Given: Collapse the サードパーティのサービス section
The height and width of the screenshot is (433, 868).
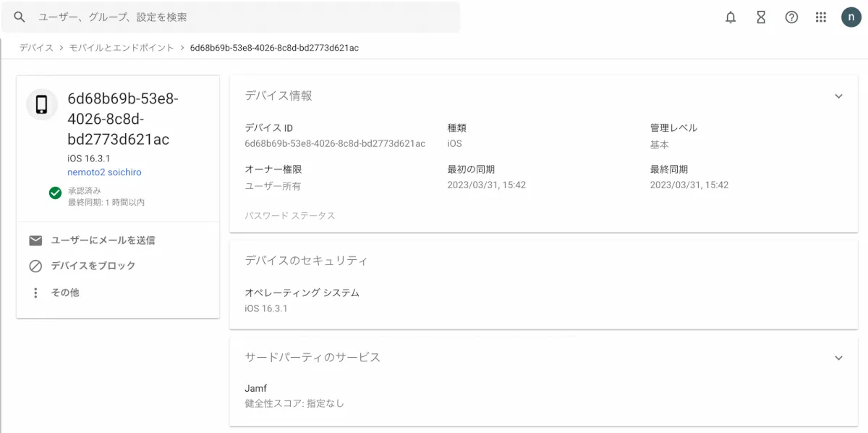Looking at the screenshot, I should pos(838,358).
